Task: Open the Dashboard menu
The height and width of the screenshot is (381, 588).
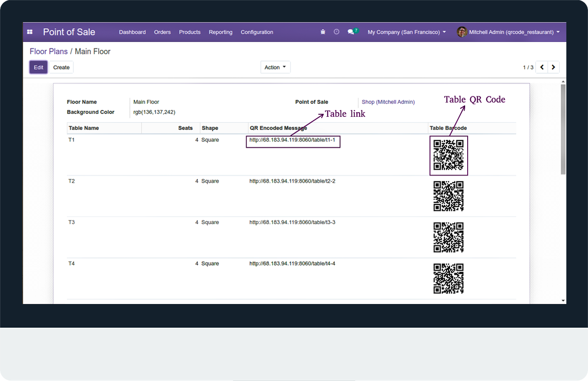Action: pos(132,32)
